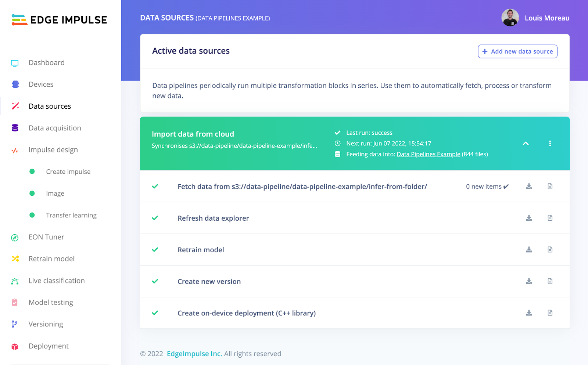
Task: Download the Retrain model step output
Action: pos(529,249)
